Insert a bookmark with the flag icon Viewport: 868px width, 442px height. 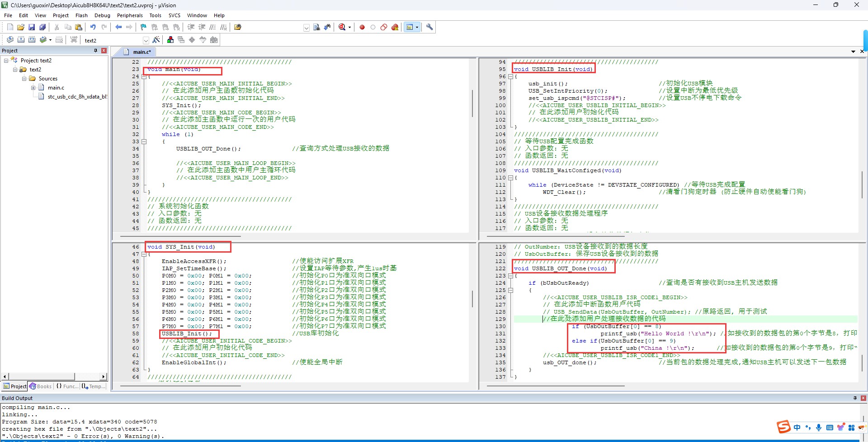(x=143, y=27)
